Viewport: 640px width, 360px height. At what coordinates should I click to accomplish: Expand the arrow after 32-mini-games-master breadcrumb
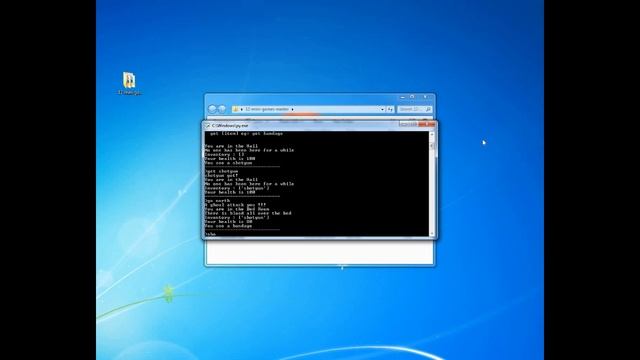[292, 109]
